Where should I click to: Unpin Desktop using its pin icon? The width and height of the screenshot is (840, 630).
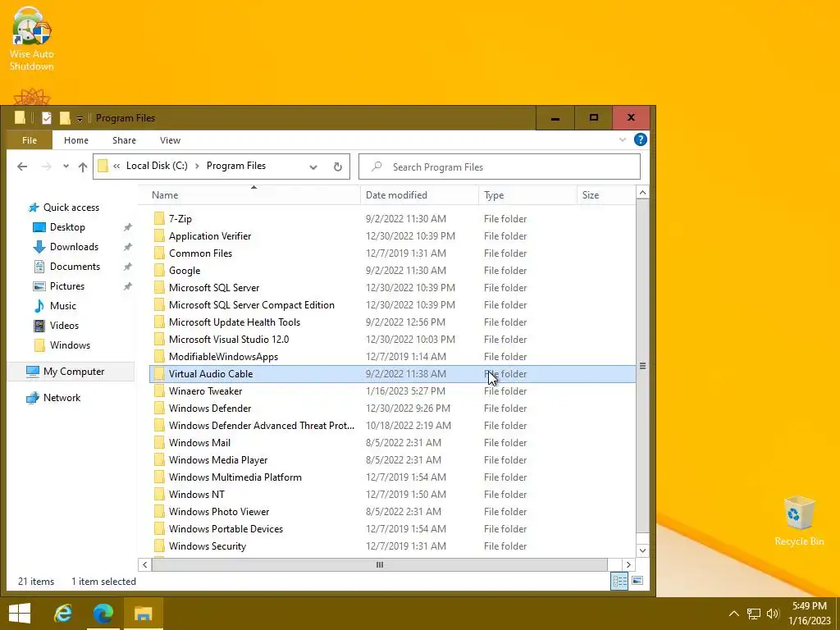click(127, 227)
